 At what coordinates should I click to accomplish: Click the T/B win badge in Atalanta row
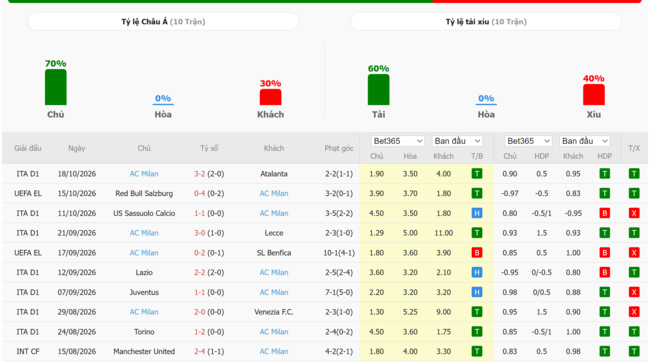[x=477, y=174]
